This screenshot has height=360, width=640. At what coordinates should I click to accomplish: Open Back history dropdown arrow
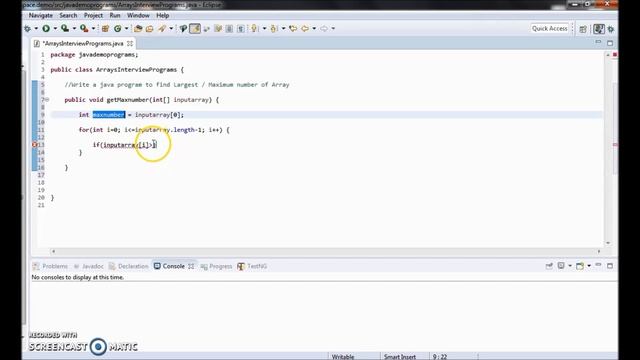pyautogui.click(x=314, y=29)
